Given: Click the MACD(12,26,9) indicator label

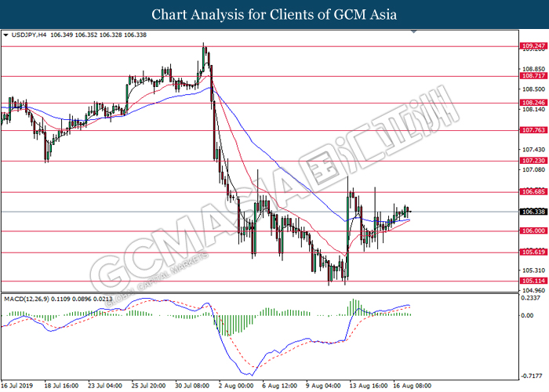Looking at the screenshot, I should point(27,299).
